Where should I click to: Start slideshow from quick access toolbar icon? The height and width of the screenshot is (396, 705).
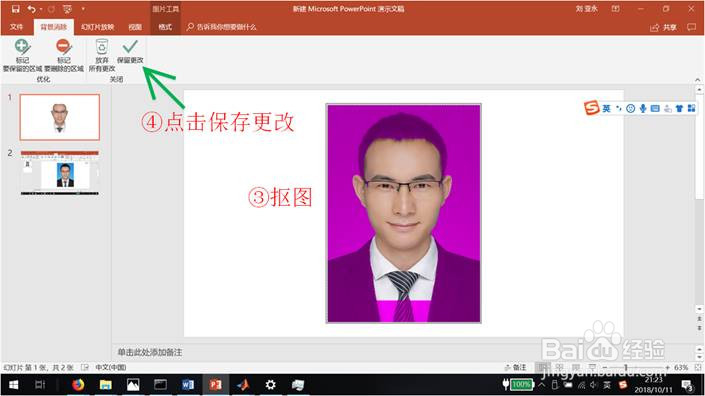[x=67, y=9]
